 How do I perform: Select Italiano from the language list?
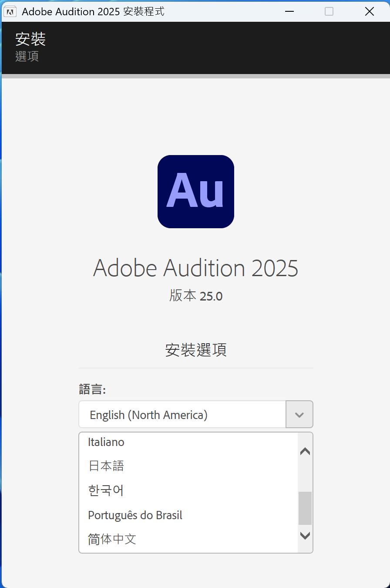[x=106, y=442]
